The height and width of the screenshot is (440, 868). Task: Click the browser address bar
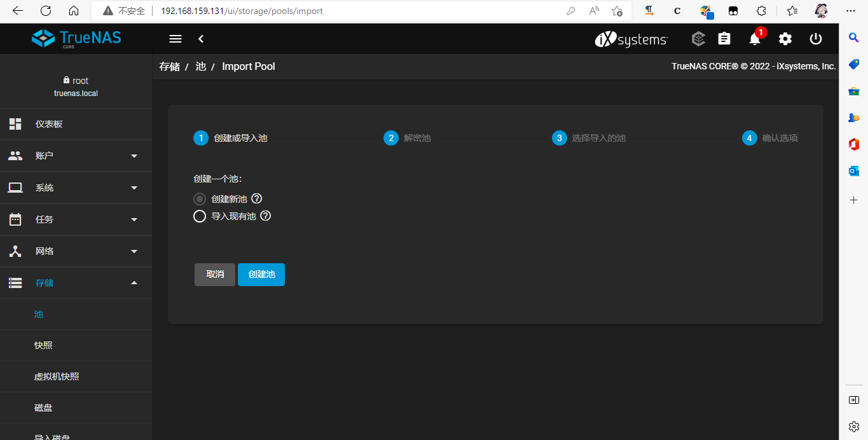[356, 11]
